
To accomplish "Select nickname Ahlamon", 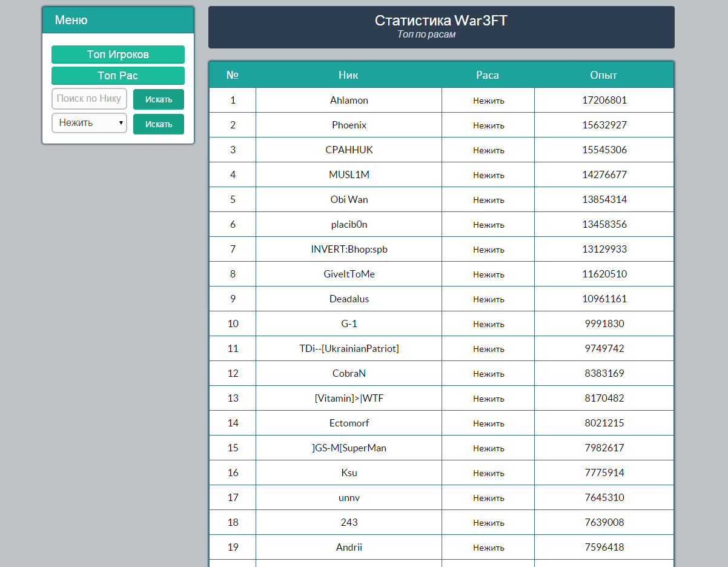I will coord(349,101).
